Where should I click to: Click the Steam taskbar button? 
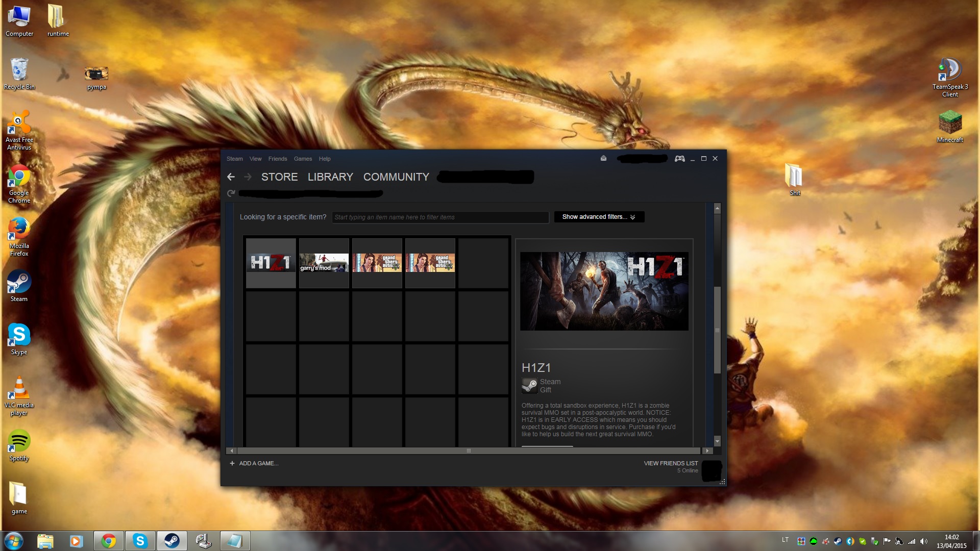pos(172,541)
